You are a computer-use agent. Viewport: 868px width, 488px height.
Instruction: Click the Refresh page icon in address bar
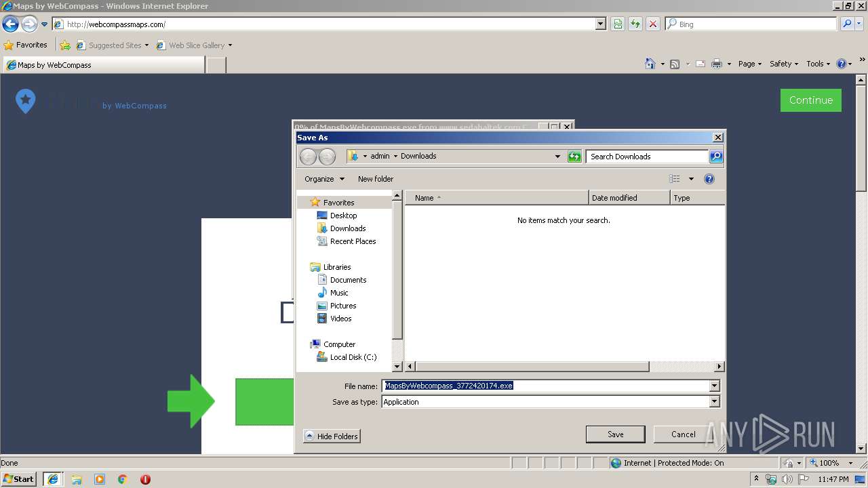tap(635, 24)
